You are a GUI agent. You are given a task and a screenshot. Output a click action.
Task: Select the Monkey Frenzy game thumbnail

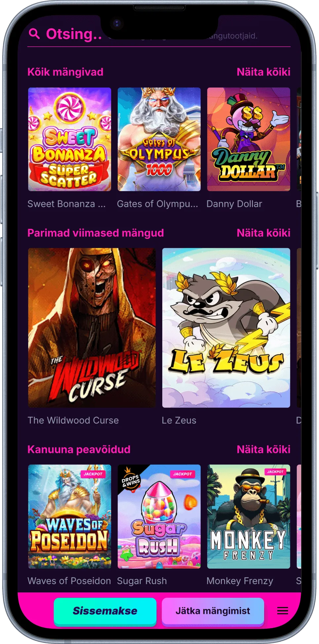click(249, 516)
